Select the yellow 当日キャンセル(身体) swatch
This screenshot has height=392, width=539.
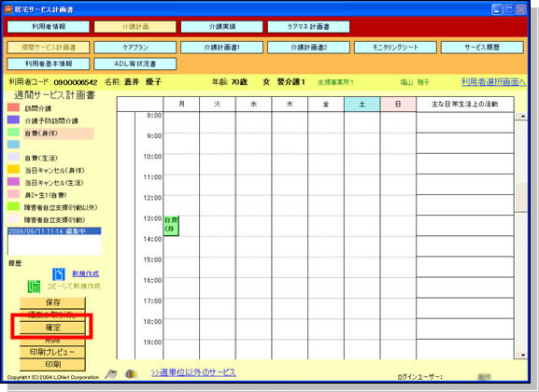pyautogui.click(x=13, y=169)
